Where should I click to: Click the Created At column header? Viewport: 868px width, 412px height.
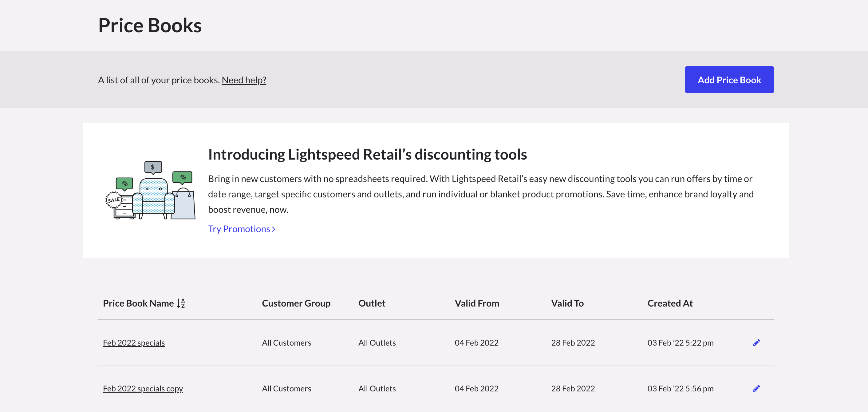669,303
